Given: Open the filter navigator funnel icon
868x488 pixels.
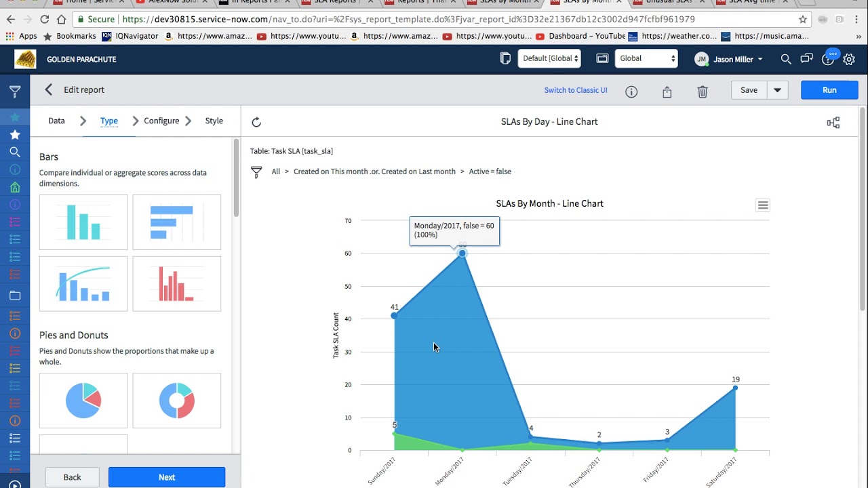Looking at the screenshot, I should point(15,91).
